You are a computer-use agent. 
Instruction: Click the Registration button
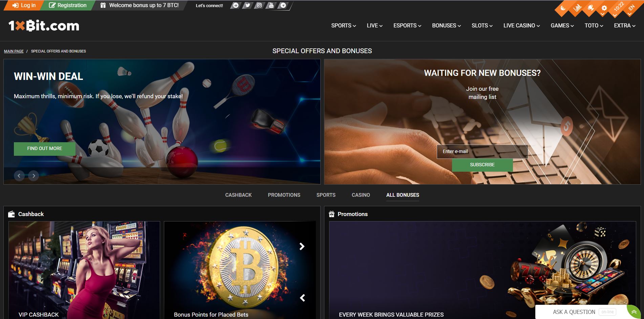click(x=68, y=5)
